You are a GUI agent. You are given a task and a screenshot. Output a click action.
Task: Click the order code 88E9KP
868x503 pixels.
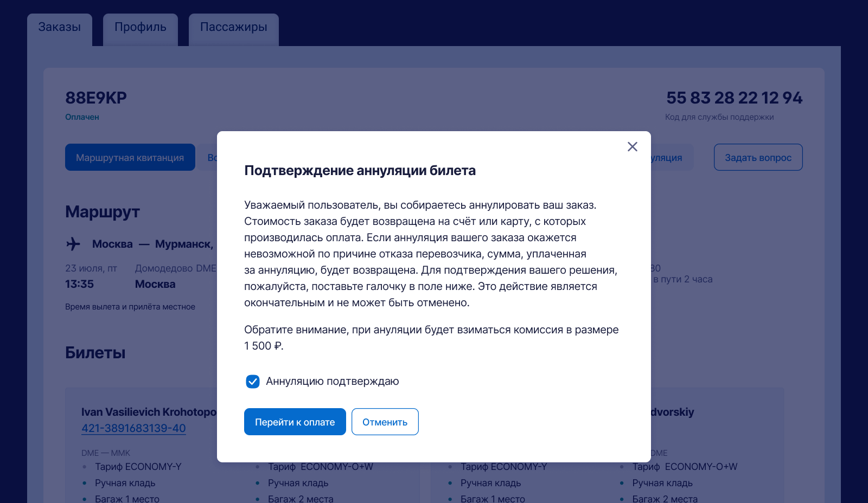pos(96,98)
